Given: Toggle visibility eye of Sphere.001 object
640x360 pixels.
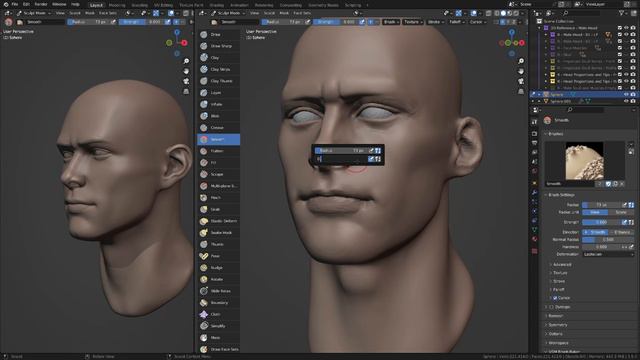Looking at the screenshot, I should 626,101.
